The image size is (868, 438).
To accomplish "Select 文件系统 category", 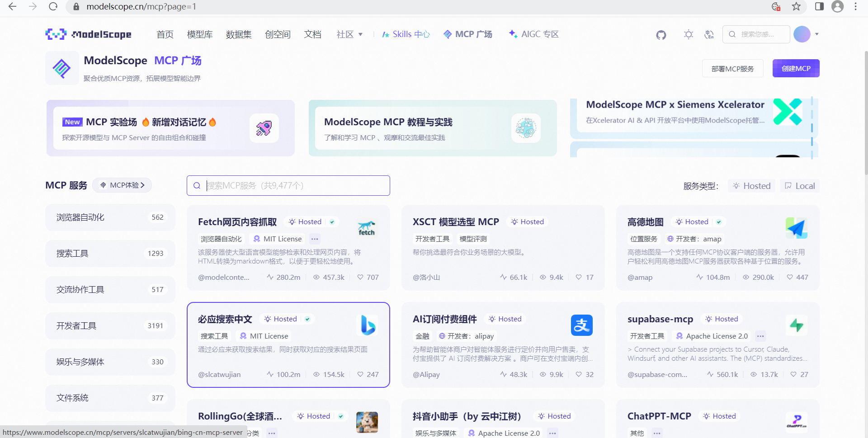I will coord(110,398).
